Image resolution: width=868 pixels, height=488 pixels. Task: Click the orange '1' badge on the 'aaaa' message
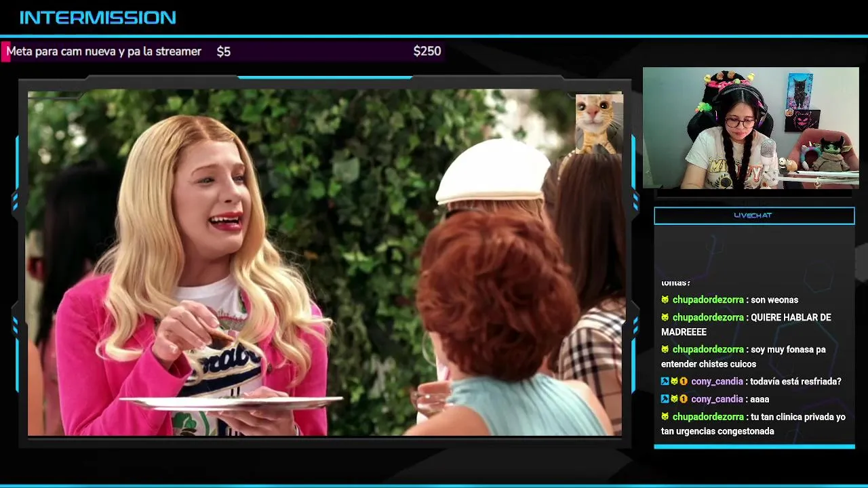tap(684, 399)
